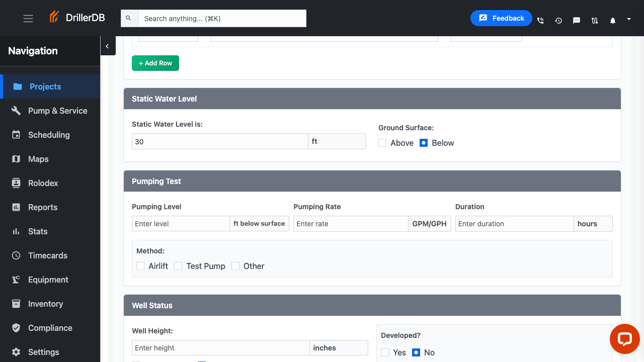Click the pipeline/route icon in the top bar
644x362 pixels.
click(594, 21)
